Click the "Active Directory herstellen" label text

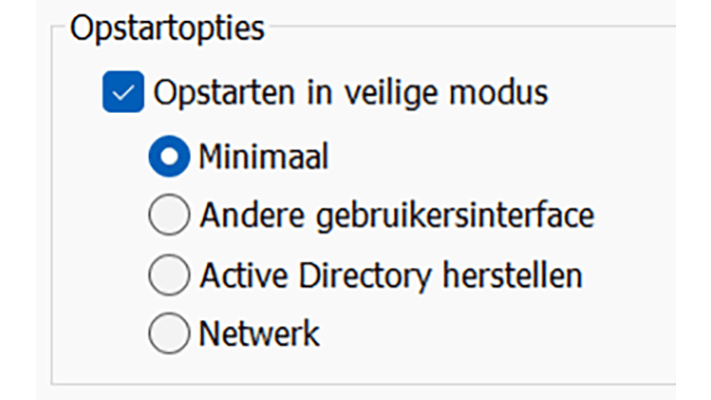391,274
